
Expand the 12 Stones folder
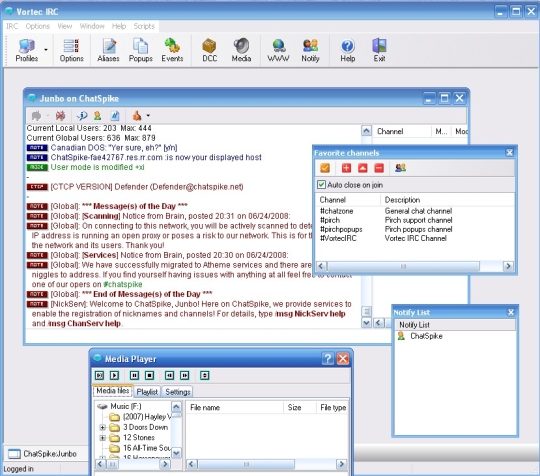pos(102,438)
